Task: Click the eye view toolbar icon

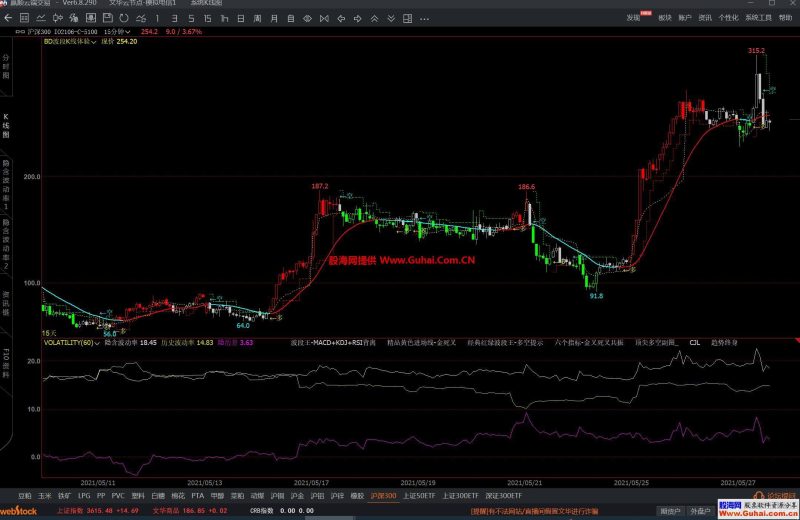Action: pyautogui.click(x=307, y=19)
